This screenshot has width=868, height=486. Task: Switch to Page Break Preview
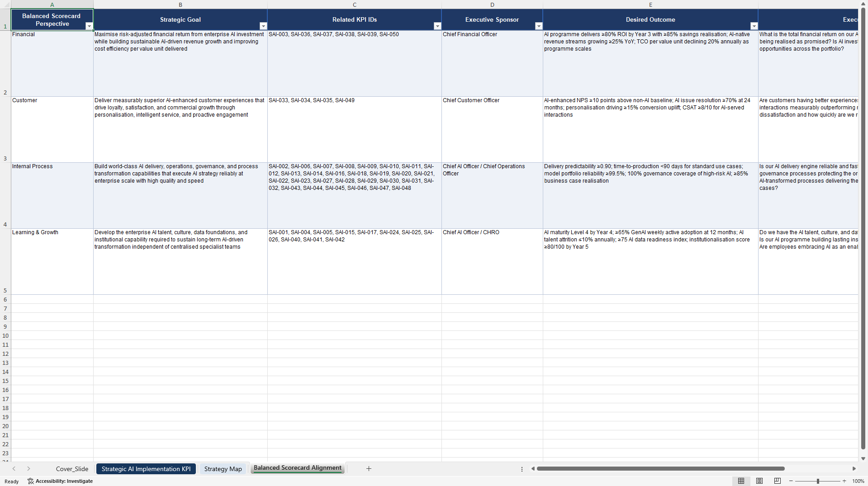[778, 481]
